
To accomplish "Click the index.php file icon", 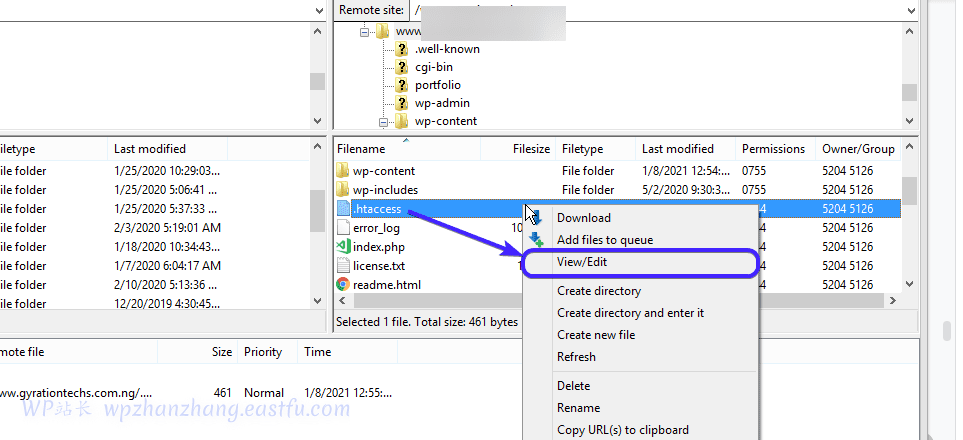I will (342, 247).
